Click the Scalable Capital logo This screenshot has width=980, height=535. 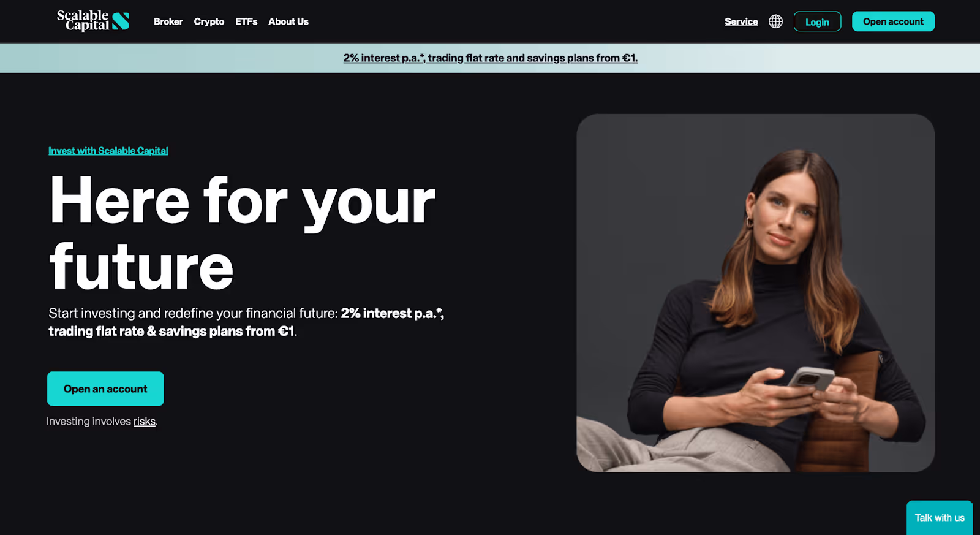pos(93,21)
